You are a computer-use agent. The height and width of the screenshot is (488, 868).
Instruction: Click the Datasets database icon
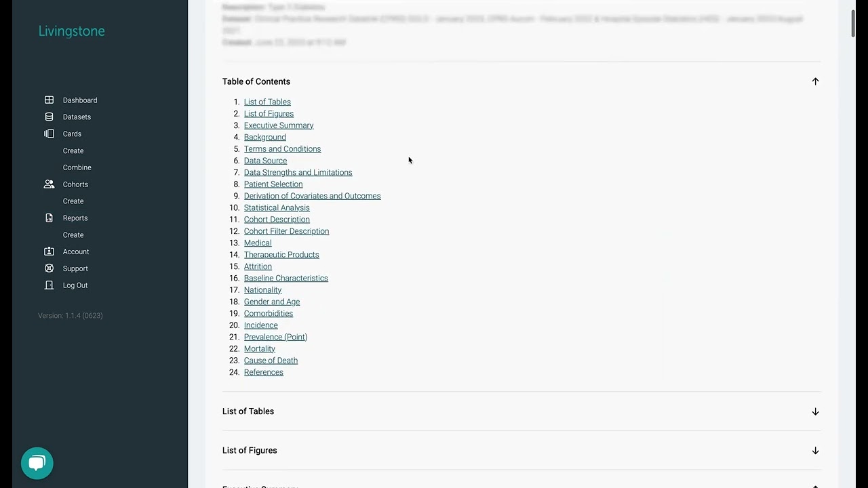pos(49,117)
